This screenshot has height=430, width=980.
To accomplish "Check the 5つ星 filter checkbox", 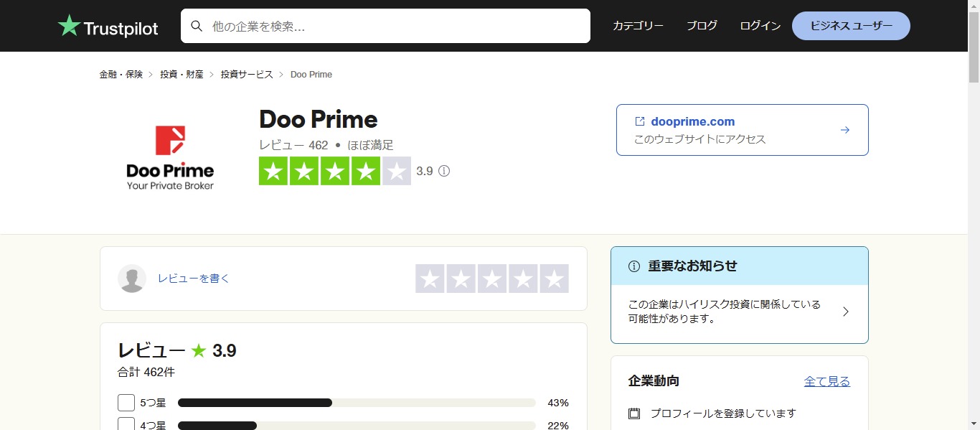I will (126, 403).
